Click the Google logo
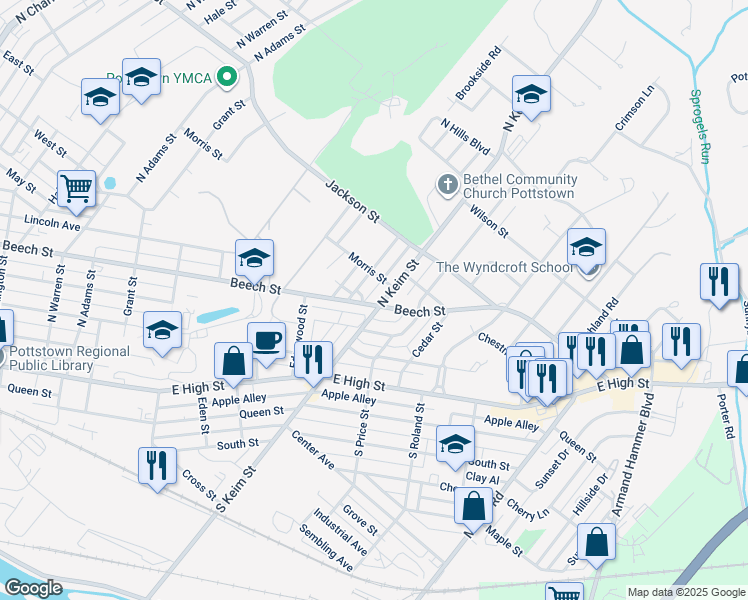This screenshot has height=600, width=748. 33,588
